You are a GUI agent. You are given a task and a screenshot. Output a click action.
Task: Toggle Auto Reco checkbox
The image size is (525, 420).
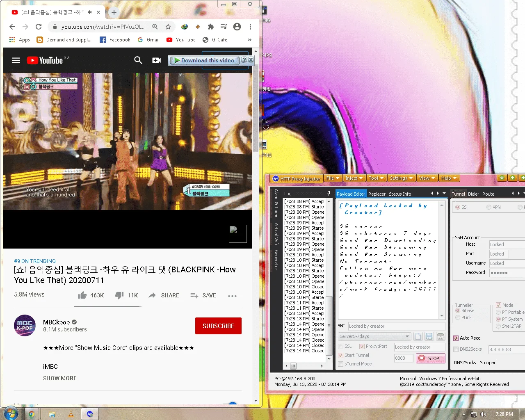[456, 338]
